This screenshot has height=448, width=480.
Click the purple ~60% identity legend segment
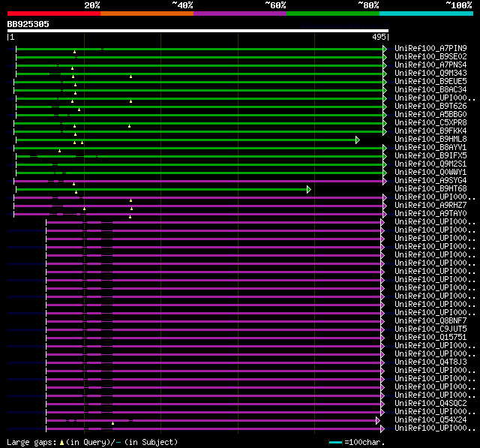click(x=240, y=14)
